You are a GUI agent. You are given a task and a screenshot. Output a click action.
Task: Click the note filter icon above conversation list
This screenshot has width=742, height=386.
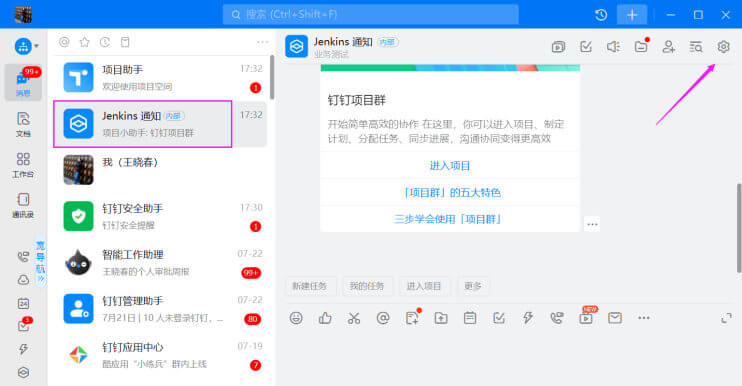point(125,42)
